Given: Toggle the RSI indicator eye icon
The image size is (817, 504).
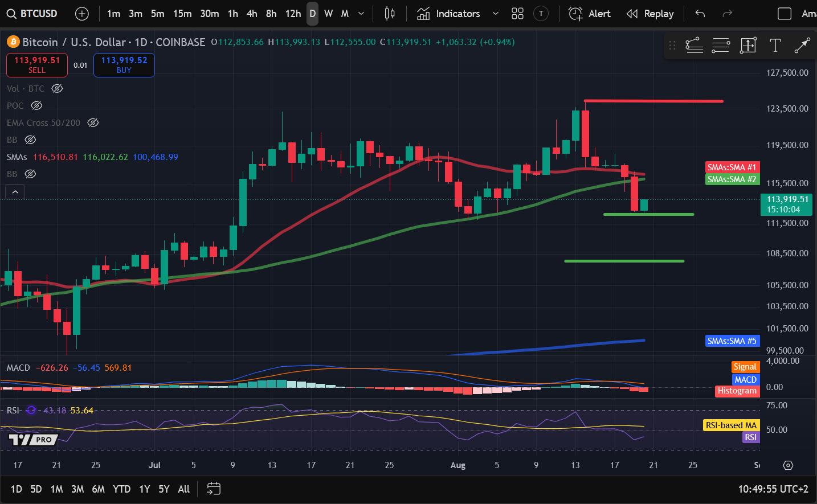Looking at the screenshot, I should click(31, 410).
